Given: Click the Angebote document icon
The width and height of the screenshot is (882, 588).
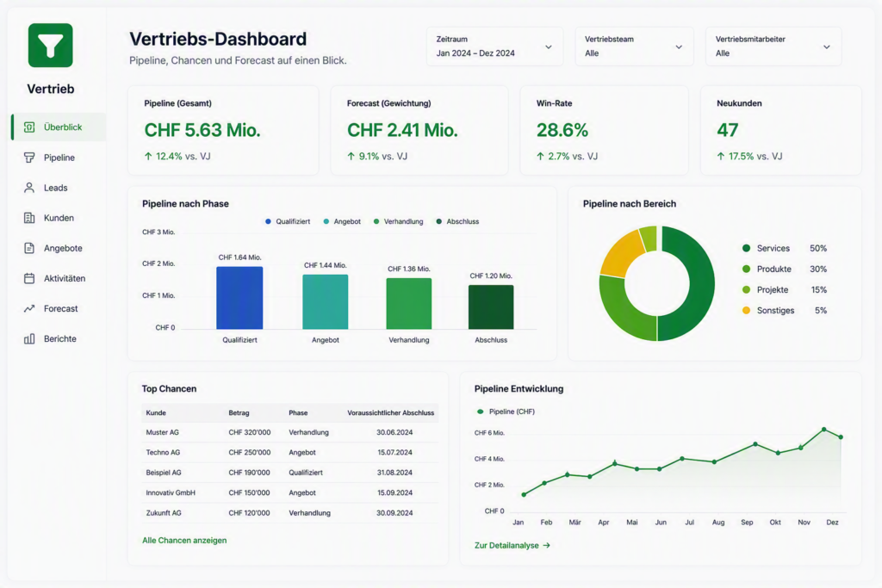Looking at the screenshot, I should pos(29,248).
